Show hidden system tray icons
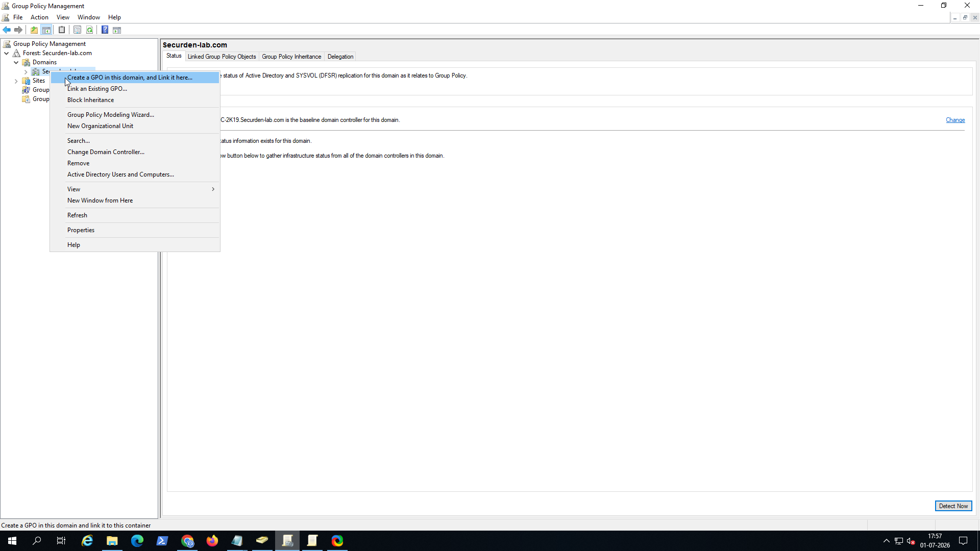Image resolution: width=980 pixels, height=551 pixels. tap(887, 541)
